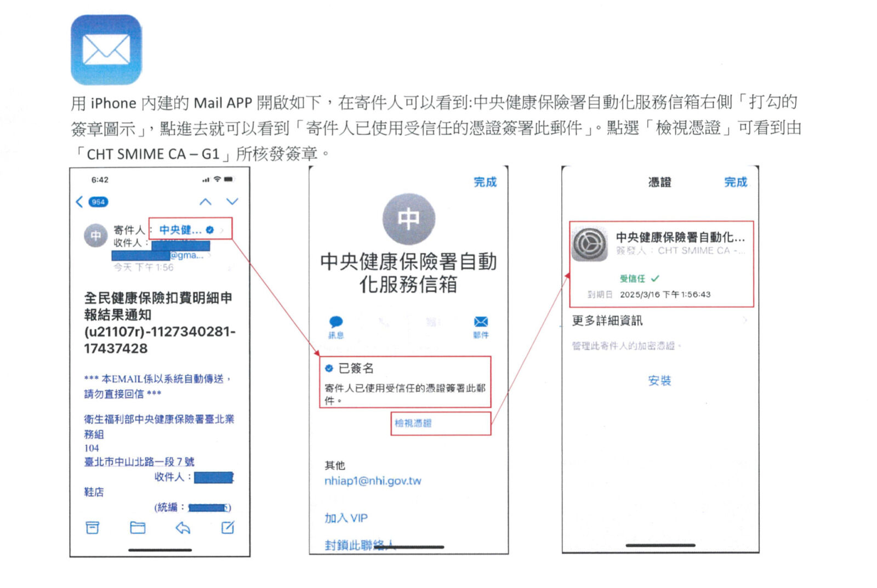
Task: Tap the 今天 下午 1:56 timestamp
Action: (x=144, y=267)
